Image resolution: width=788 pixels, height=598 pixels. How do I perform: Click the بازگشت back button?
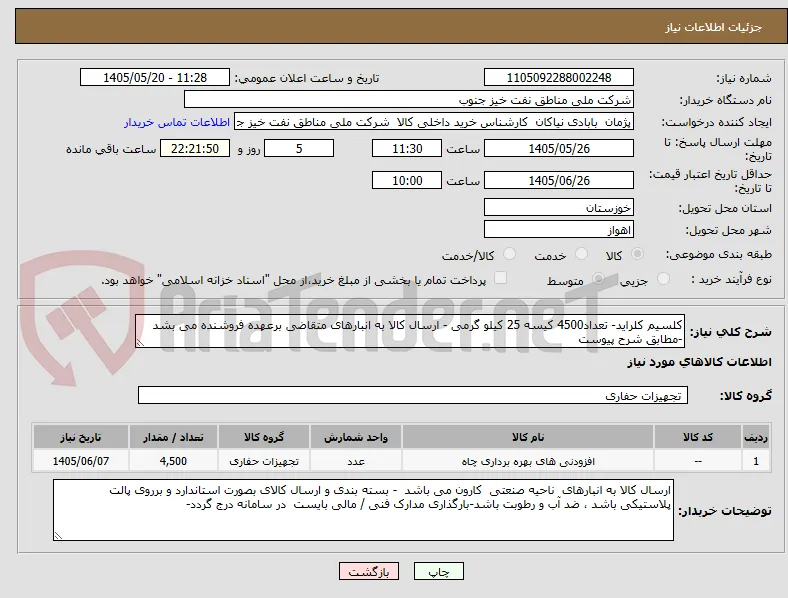pos(369,571)
